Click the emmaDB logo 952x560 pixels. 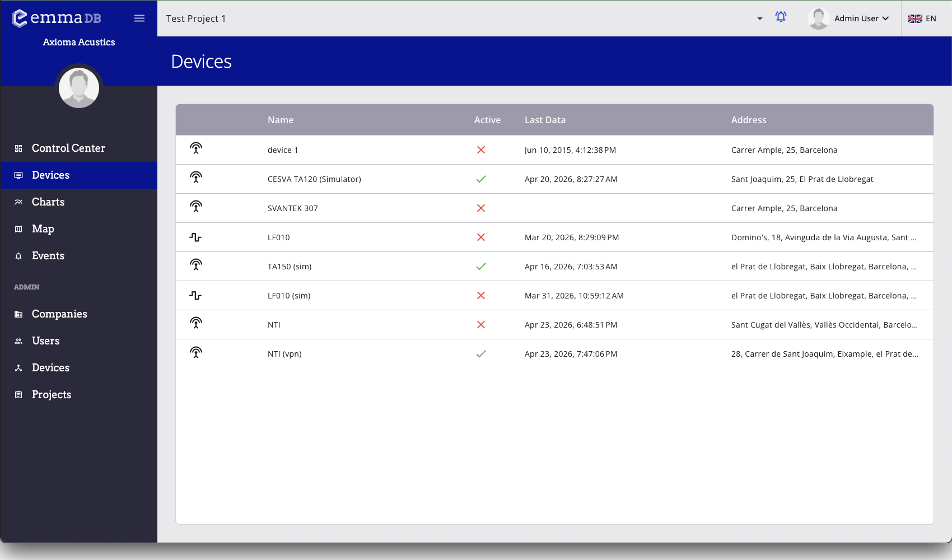(56, 17)
